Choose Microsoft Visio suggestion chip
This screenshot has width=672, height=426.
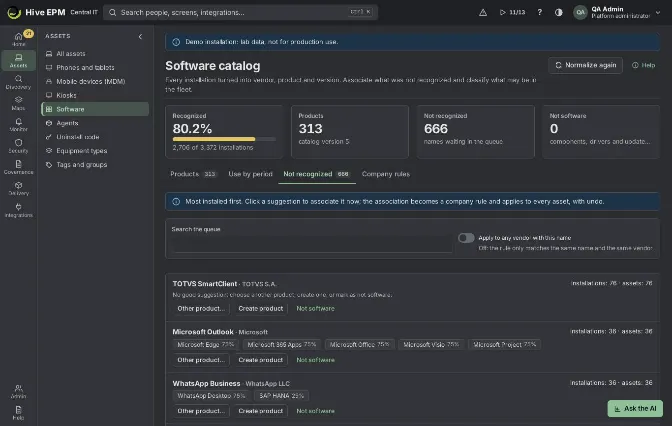coord(431,345)
